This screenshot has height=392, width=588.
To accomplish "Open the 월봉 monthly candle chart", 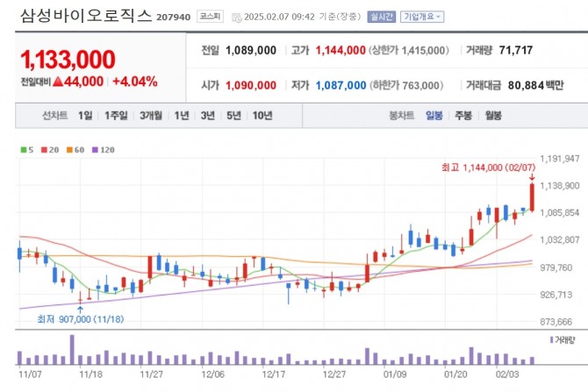I will [492, 115].
